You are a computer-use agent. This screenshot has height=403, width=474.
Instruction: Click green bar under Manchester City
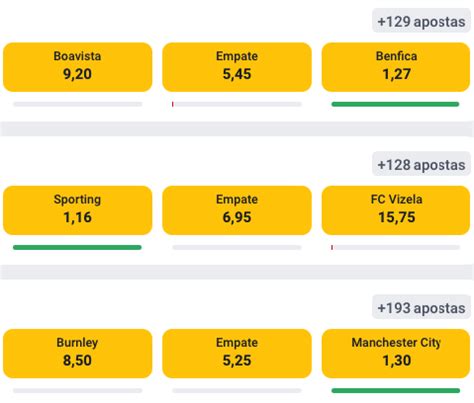click(x=396, y=391)
